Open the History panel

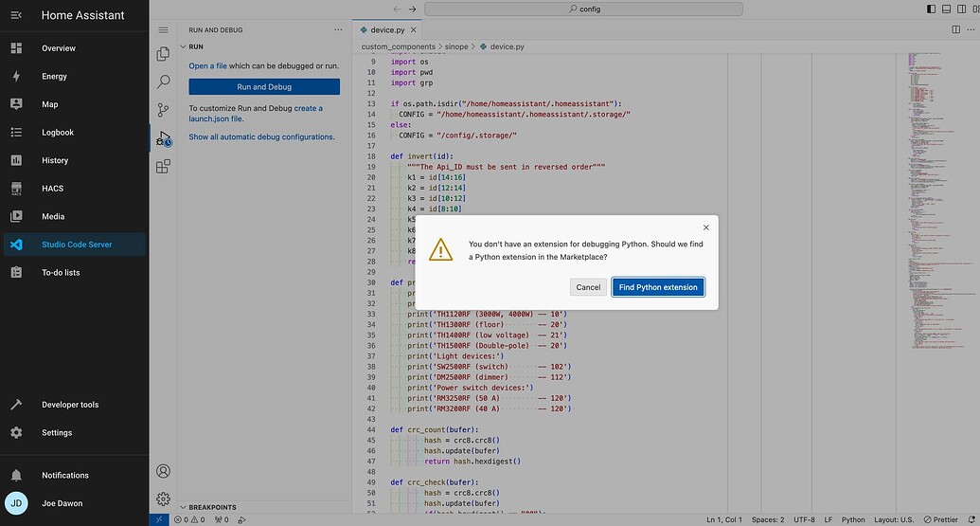pos(75,161)
